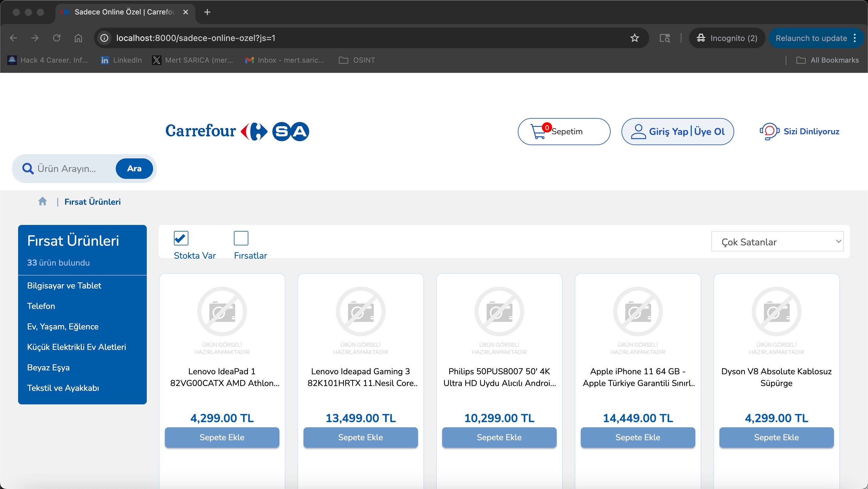Open the Dyson V8 Absolute Kablosuz Süpürge title
This screenshot has width=868, height=489.
[x=777, y=377]
